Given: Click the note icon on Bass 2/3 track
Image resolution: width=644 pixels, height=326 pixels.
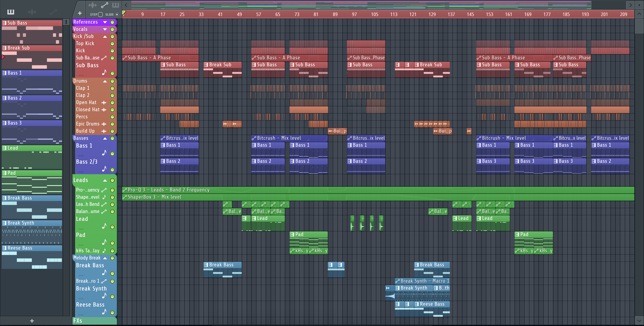Looking at the screenshot, I should coord(104,169).
